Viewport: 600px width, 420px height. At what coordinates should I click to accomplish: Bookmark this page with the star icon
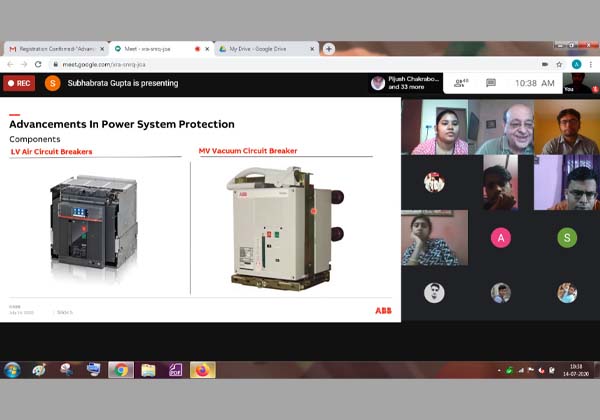559,64
